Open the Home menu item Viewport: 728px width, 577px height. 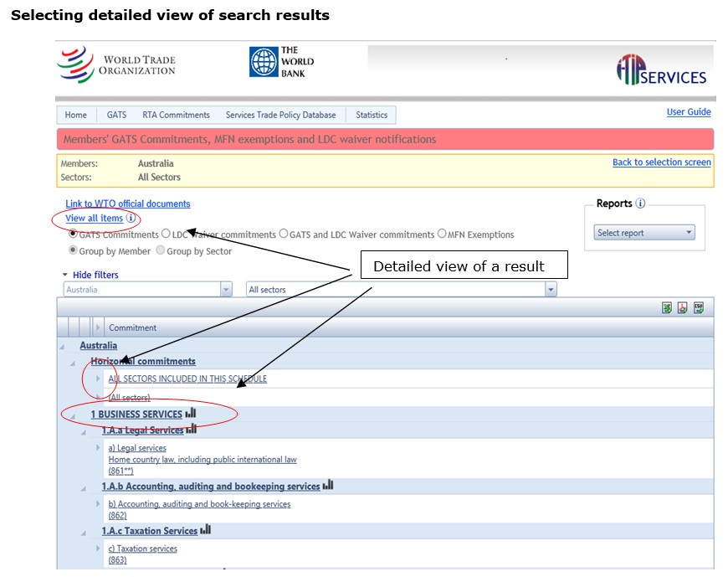75,115
